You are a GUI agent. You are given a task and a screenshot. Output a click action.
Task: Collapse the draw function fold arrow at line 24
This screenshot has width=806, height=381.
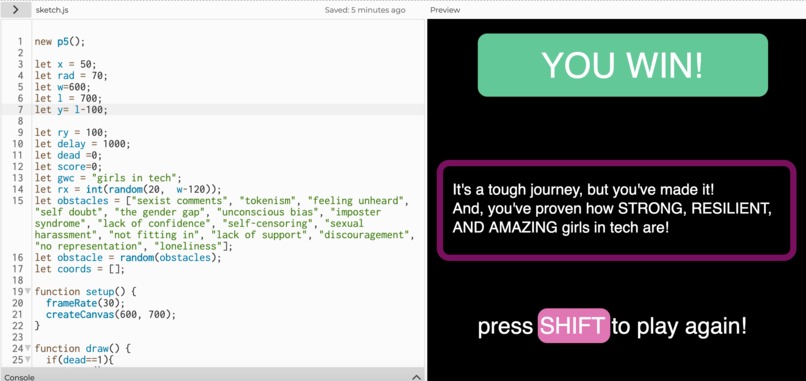click(x=28, y=348)
